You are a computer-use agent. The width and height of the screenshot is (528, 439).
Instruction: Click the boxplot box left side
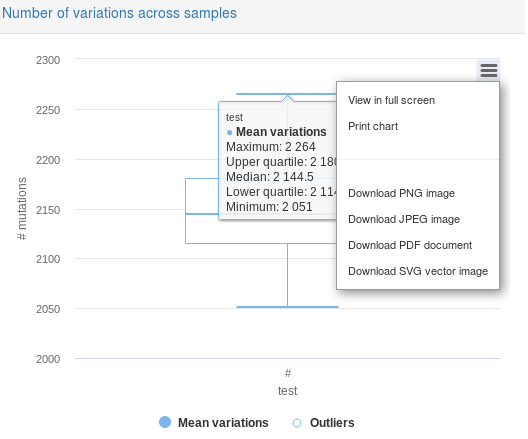click(186, 211)
